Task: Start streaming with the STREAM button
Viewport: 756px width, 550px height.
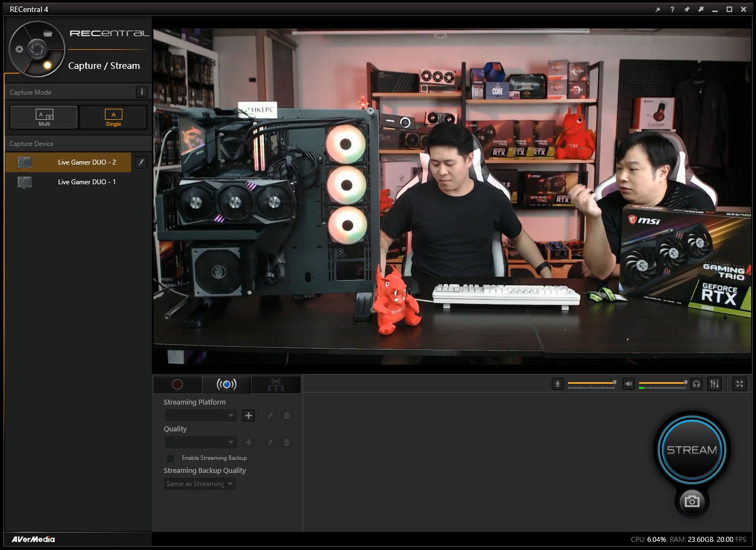Action: [692, 449]
